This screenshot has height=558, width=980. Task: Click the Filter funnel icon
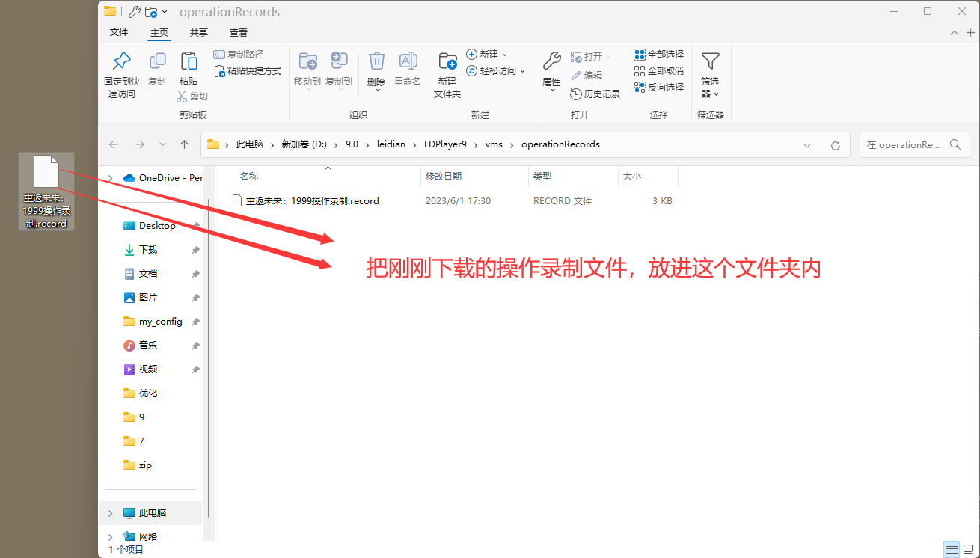tap(710, 62)
